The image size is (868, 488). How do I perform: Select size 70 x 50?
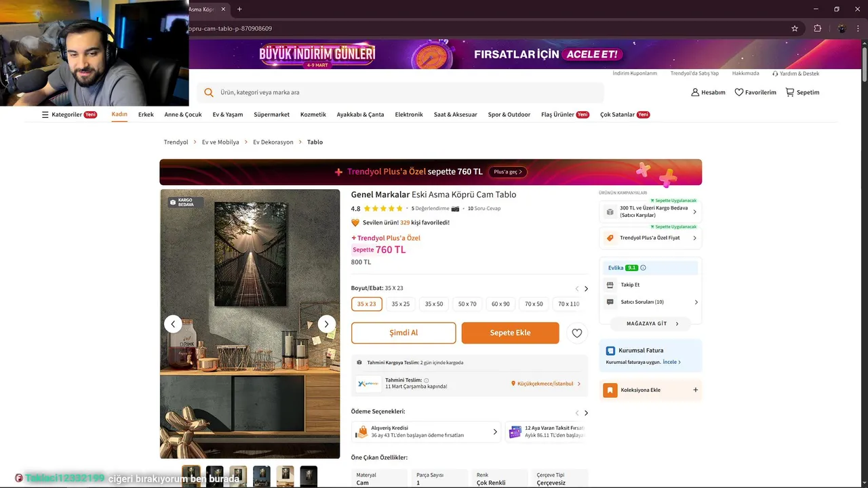[x=534, y=304]
